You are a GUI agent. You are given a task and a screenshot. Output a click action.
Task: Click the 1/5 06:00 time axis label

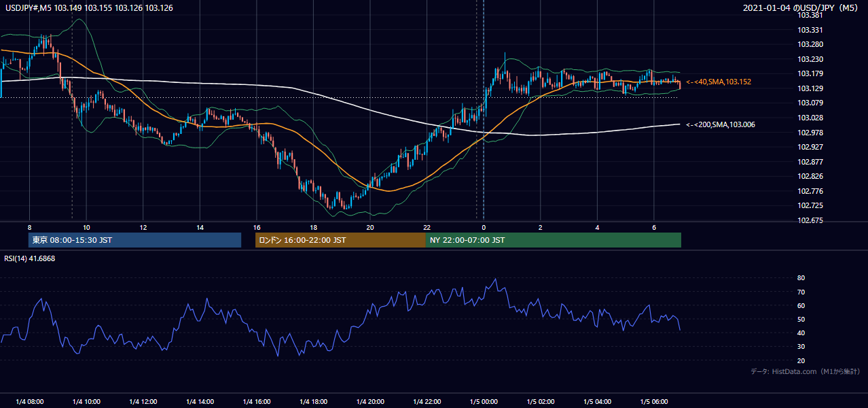[x=654, y=402]
